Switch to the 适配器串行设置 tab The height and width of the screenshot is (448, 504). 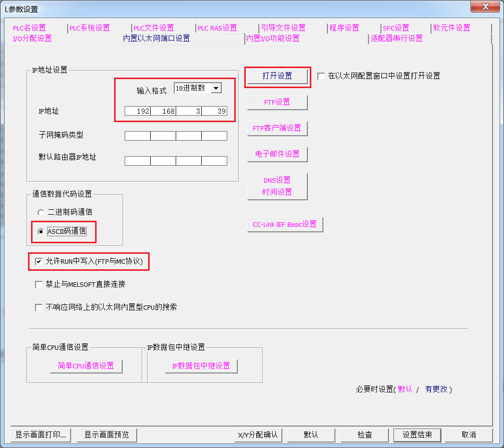coord(397,39)
